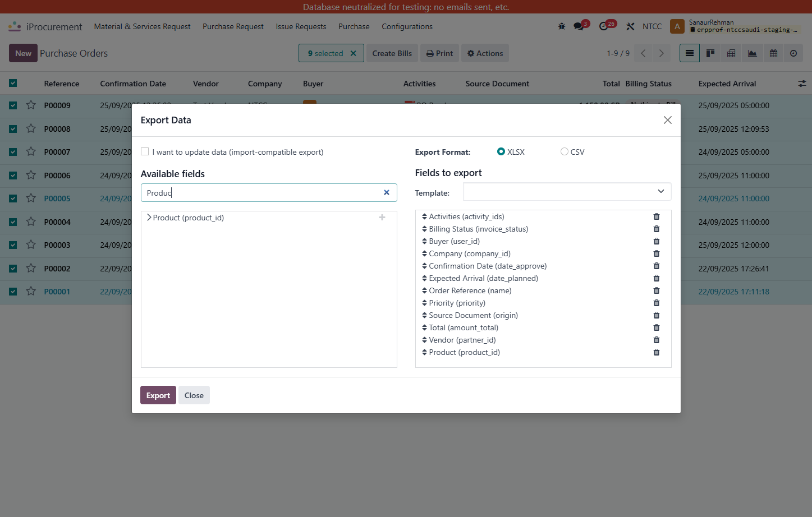Remove Vendor (partner_id) export field
The height and width of the screenshot is (517, 812).
coord(657,340)
